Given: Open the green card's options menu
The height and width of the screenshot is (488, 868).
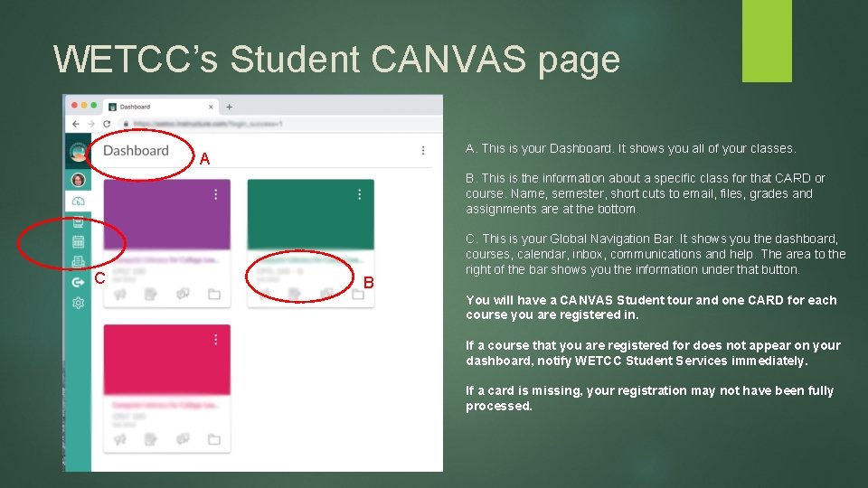Looking at the screenshot, I should pos(359,194).
